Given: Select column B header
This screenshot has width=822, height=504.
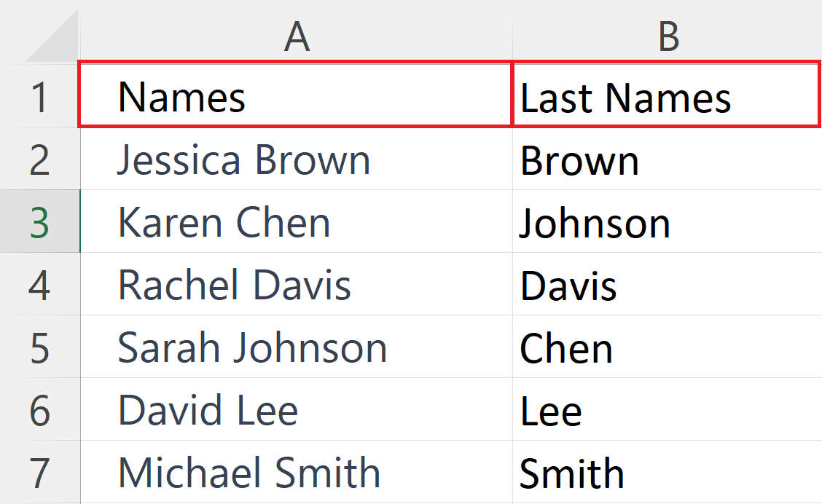Looking at the screenshot, I should pyautogui.click(x=668, y=36).
